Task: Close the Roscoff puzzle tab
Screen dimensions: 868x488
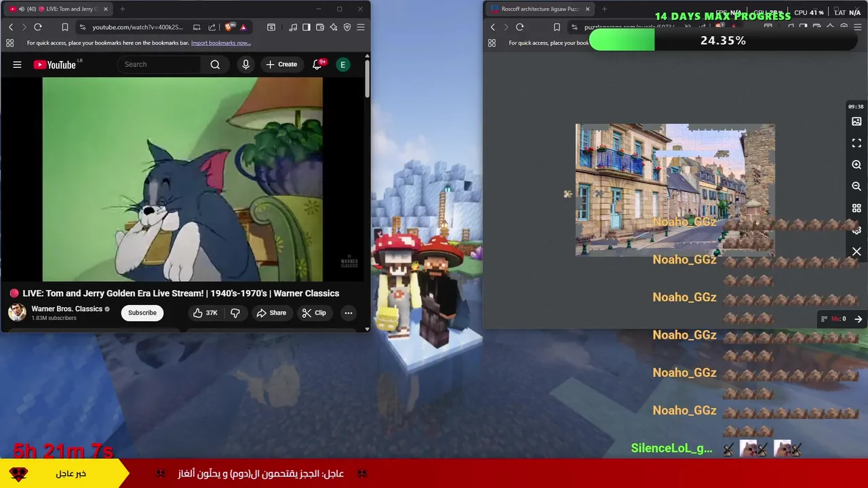Action: (x=587, y=9)
